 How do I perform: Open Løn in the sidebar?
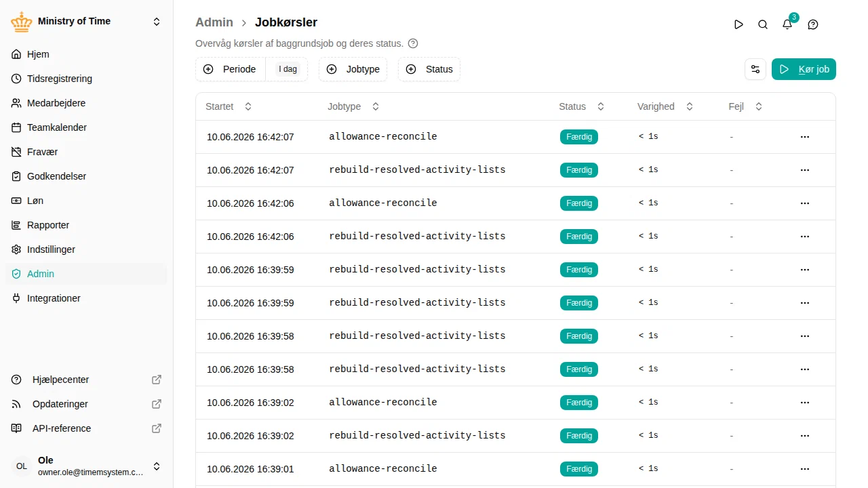pyautogui.click(x=86, y=201)
